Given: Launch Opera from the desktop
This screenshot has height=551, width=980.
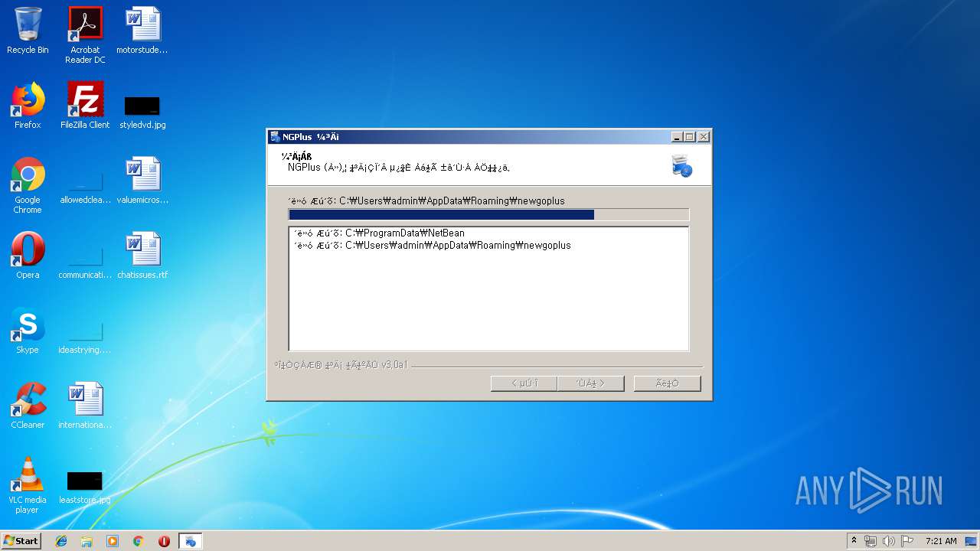Looking at the screenshot, I should [x=28, y=256].
